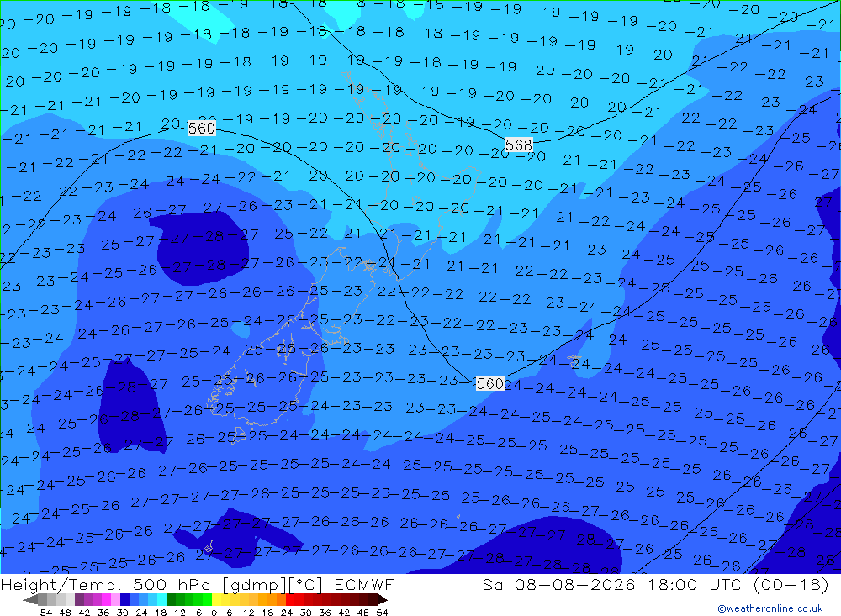Click the 560 contour label west of North Island
The image size is (841, 616).
[x=202, y=128]
